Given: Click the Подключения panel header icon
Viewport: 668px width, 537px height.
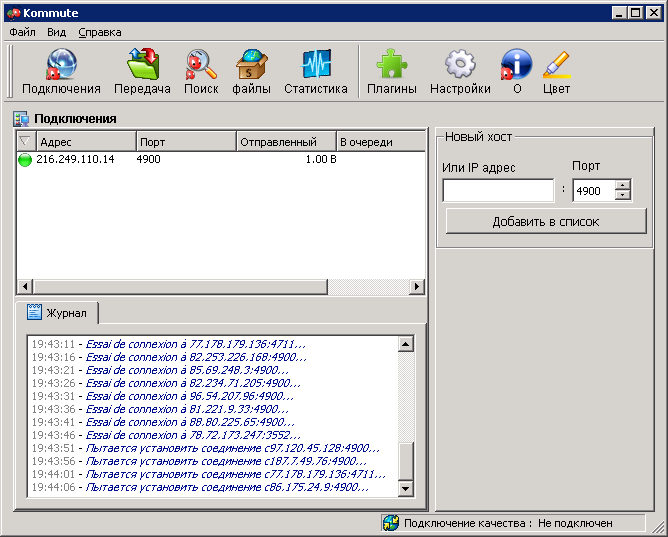Looking at the screenshot, I should (21, 119).
